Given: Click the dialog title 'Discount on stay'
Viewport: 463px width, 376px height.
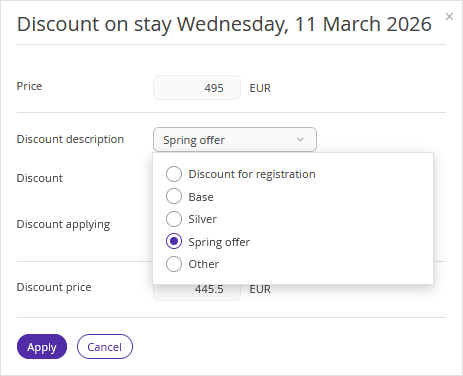Looking at the screenshot, I should click(x=95, y=24).
